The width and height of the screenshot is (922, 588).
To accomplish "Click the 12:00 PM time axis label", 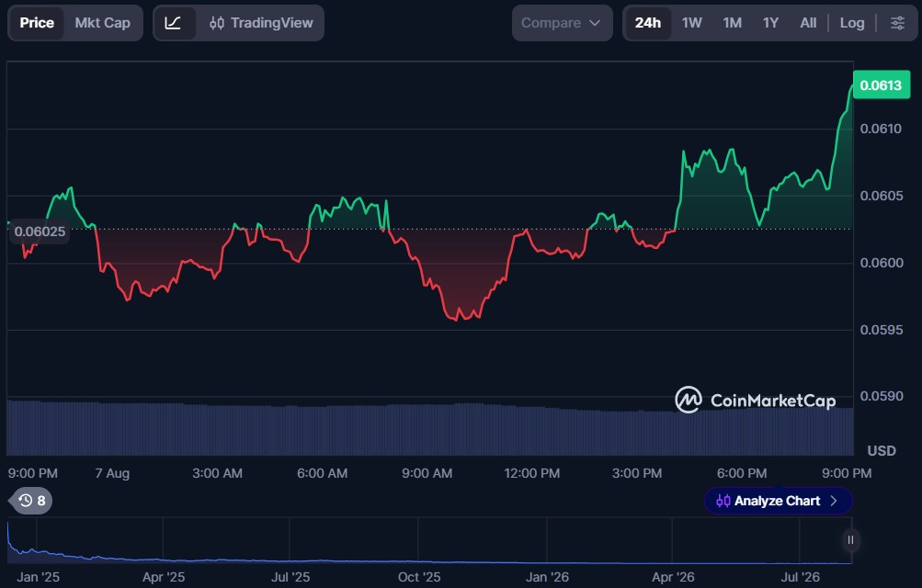I will click(x=531, y=473).
